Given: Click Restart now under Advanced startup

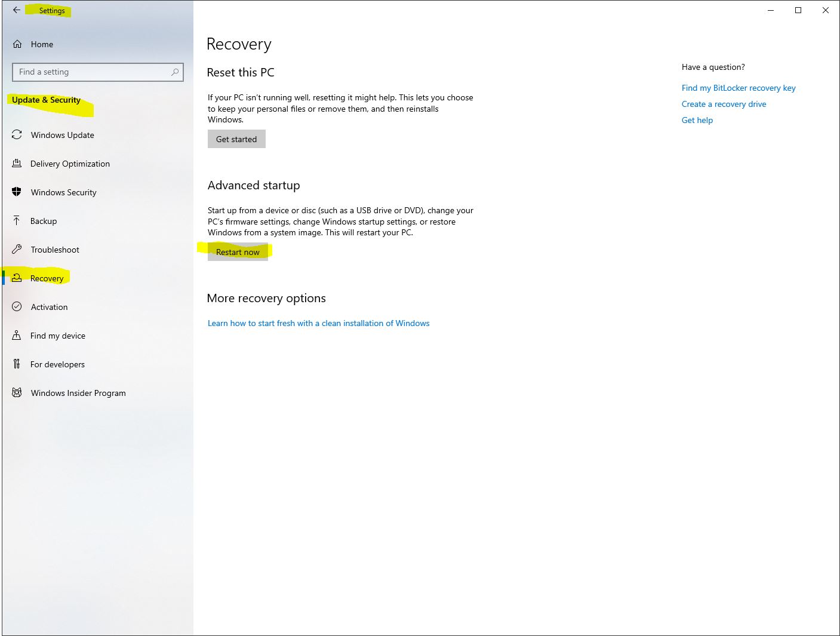Looking at the screenshot, I should click(x=238, y=252).
